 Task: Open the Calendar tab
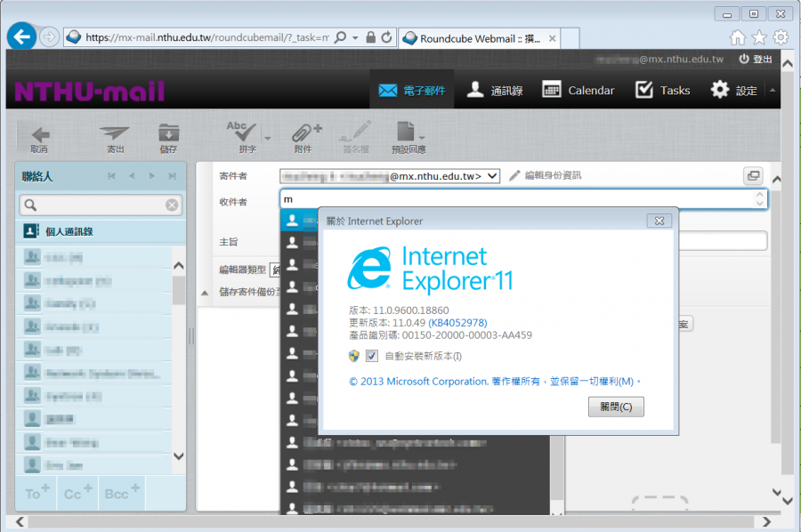coord(578,90)
